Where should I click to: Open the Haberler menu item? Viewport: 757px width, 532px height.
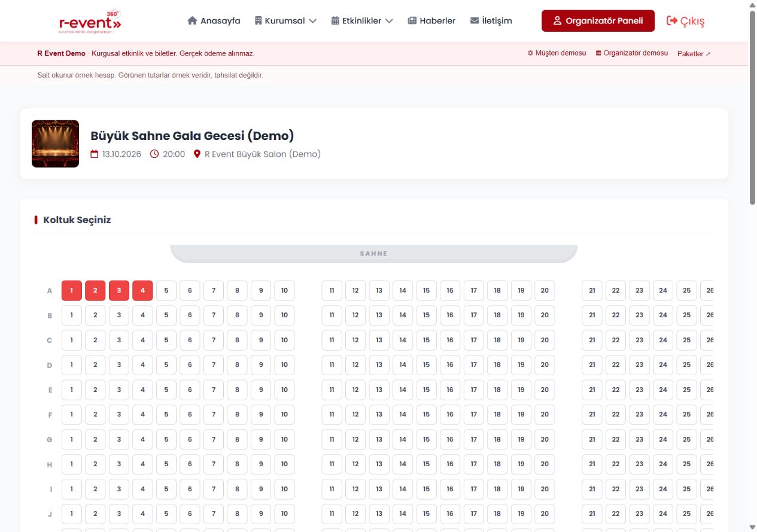point(431,20)
